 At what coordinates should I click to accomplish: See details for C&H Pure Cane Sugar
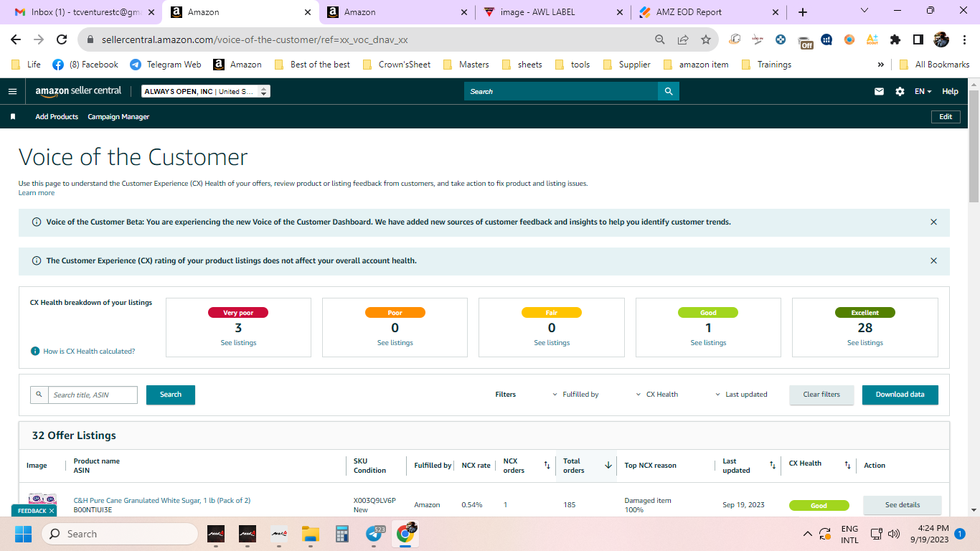coord(903,505)
